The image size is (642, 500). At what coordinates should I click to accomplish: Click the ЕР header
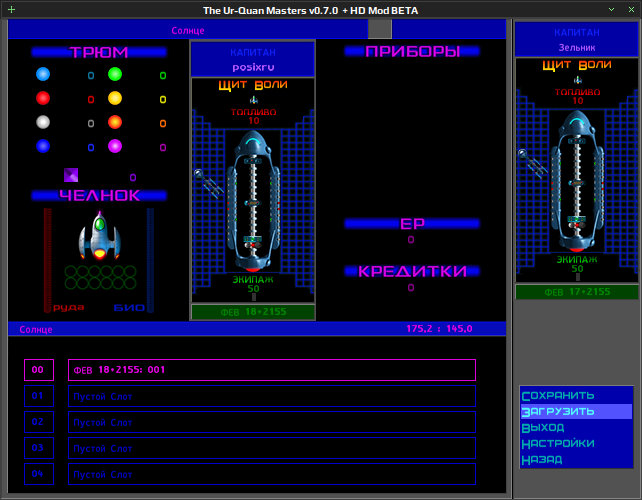(412, 223)
